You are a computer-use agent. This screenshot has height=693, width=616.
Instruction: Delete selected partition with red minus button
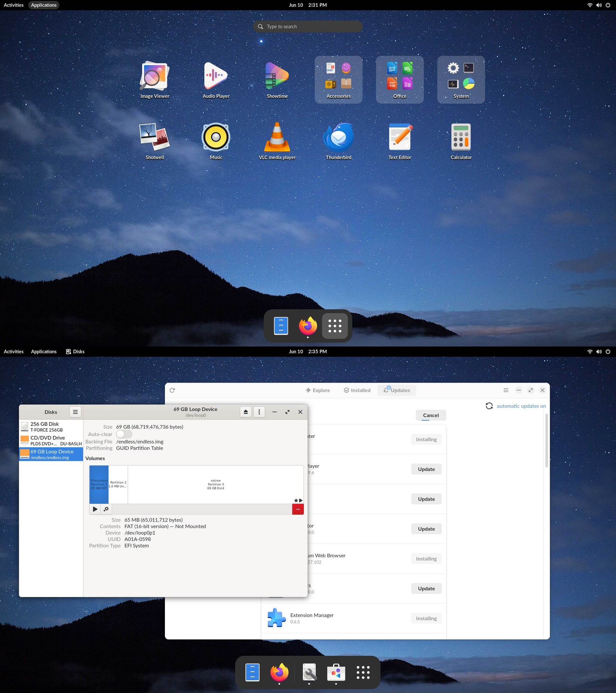tap(298, 509)
